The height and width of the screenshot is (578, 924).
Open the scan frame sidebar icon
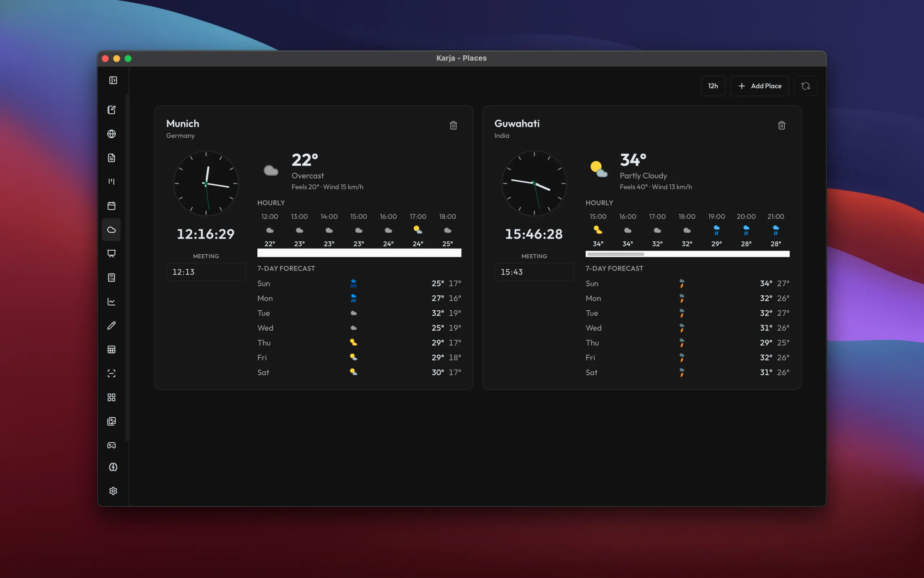(x=112, y=374)
